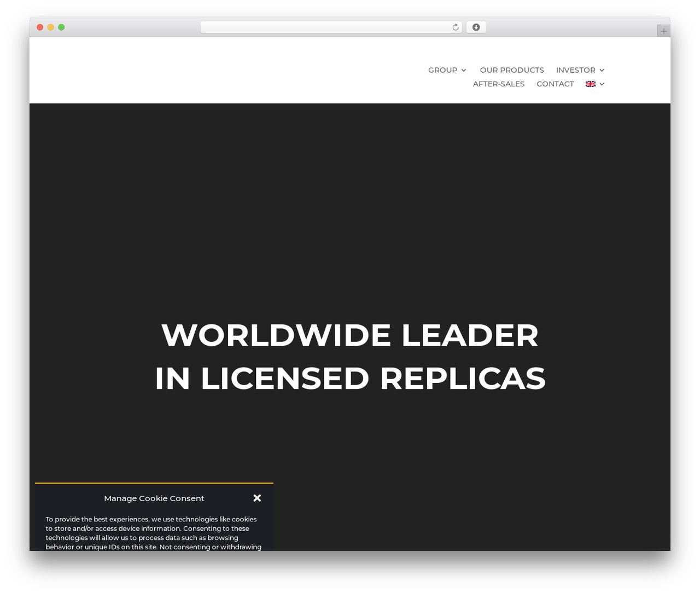
Task: Navigate to AFTER-SALES page
Action: tap(499, 84)
